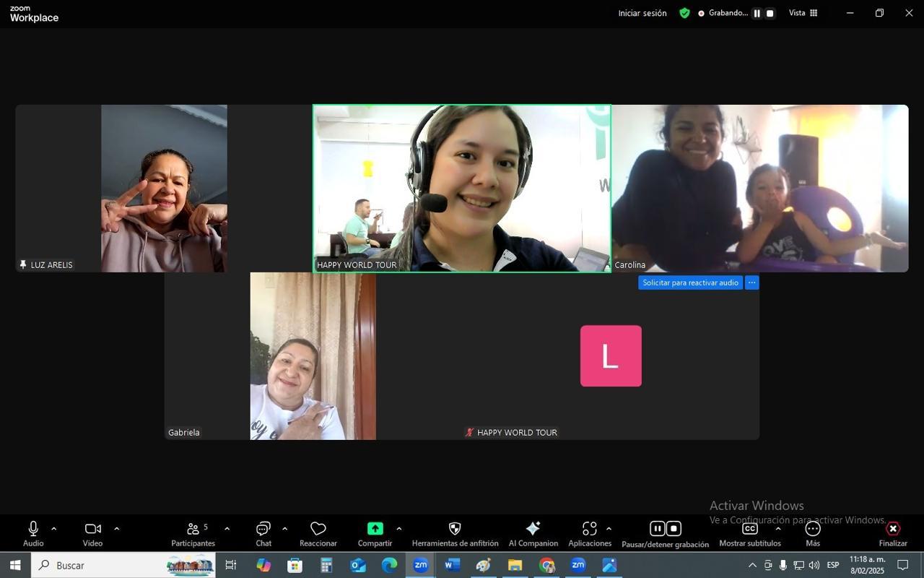Expand the Chat options caret
924x578 pixels.
[x=284, y=529]
